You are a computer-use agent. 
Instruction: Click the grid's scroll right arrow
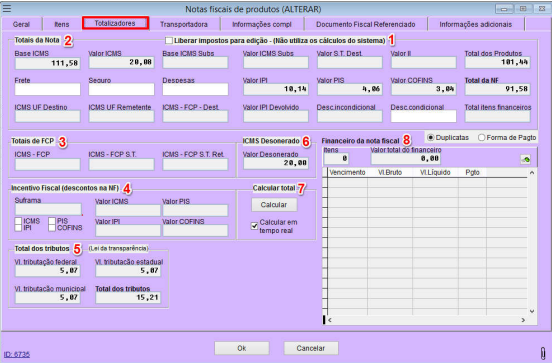523,320
